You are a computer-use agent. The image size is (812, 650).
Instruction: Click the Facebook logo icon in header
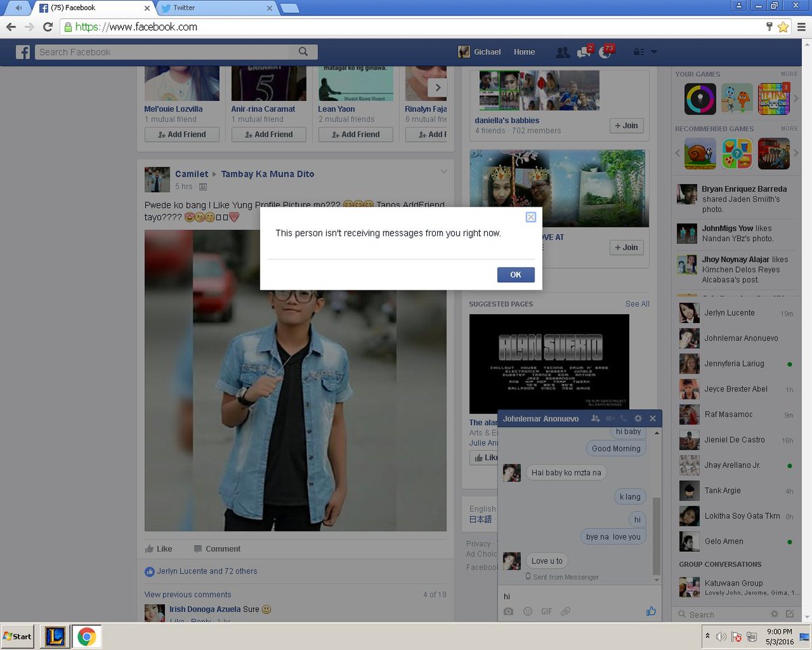[23, 52]
